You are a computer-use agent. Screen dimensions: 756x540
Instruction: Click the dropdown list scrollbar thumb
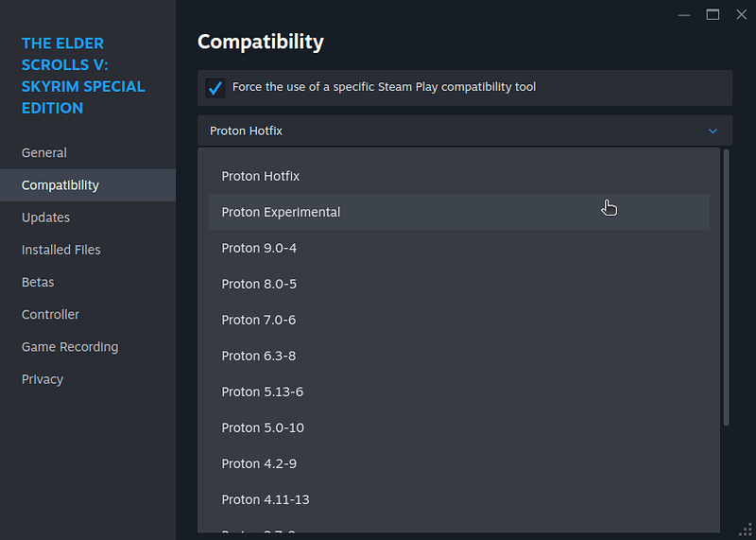coord(726,287)
